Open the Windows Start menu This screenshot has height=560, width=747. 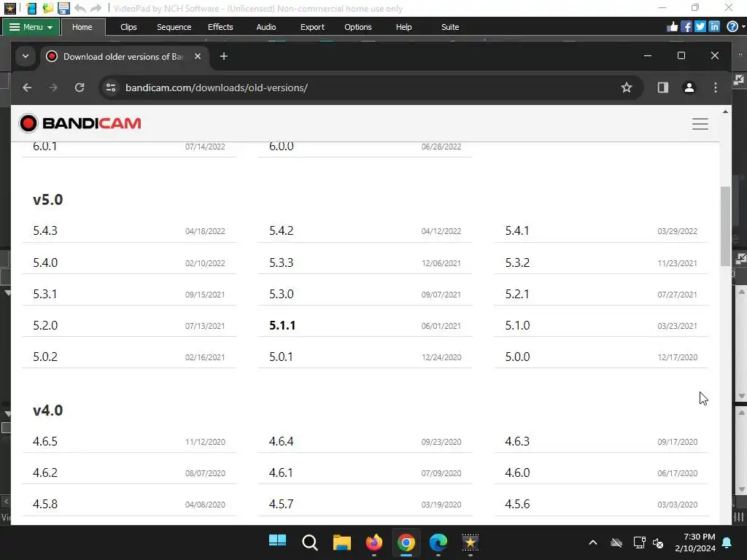pos(277,542)
